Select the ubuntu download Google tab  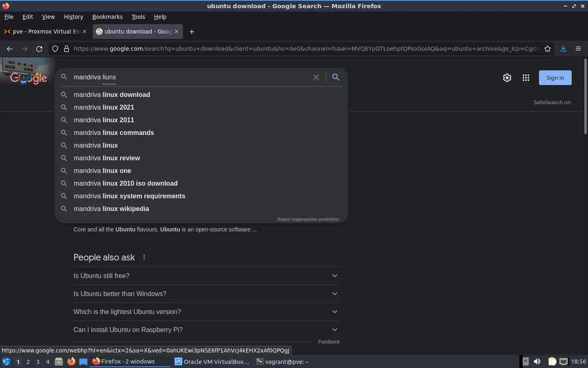[x=138, y=31]
